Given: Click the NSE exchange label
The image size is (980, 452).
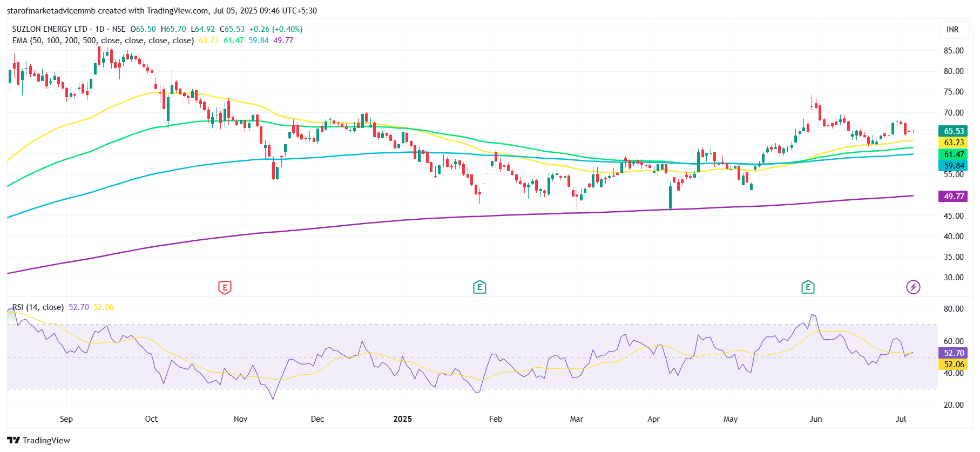Looking at the screenshot, I should pyautogui.click(x=119, y=29).
